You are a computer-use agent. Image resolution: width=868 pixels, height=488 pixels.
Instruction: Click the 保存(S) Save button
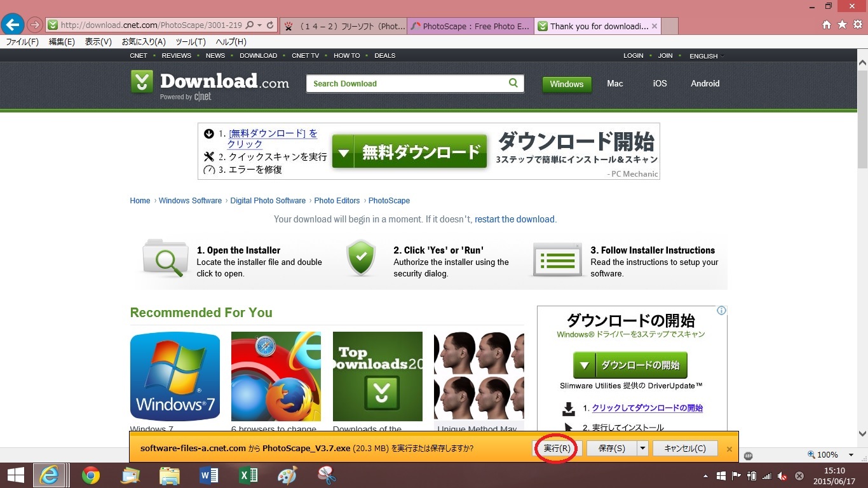pyautogui.click(x=612, y=448)
